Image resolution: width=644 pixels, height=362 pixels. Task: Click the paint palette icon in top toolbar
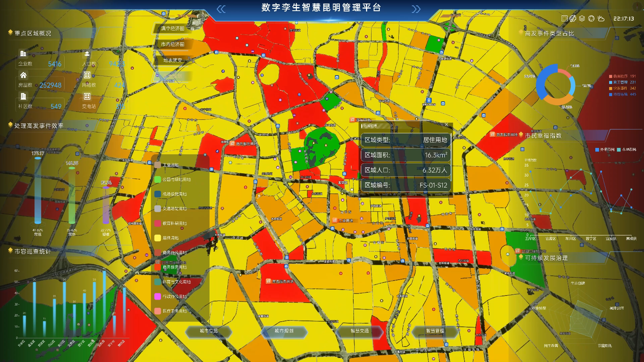pos(573,18)
